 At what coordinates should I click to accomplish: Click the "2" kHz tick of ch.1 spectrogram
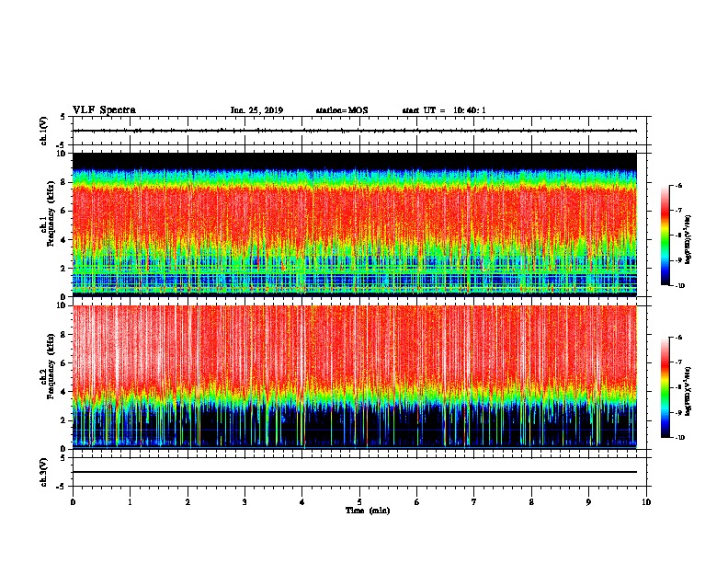tap(65, 269)
